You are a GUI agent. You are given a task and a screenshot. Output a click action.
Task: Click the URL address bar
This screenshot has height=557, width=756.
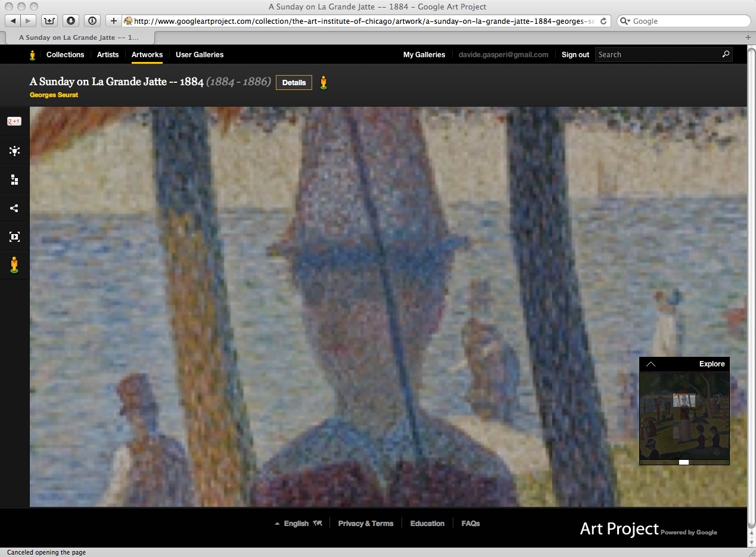tap(366, 21)
